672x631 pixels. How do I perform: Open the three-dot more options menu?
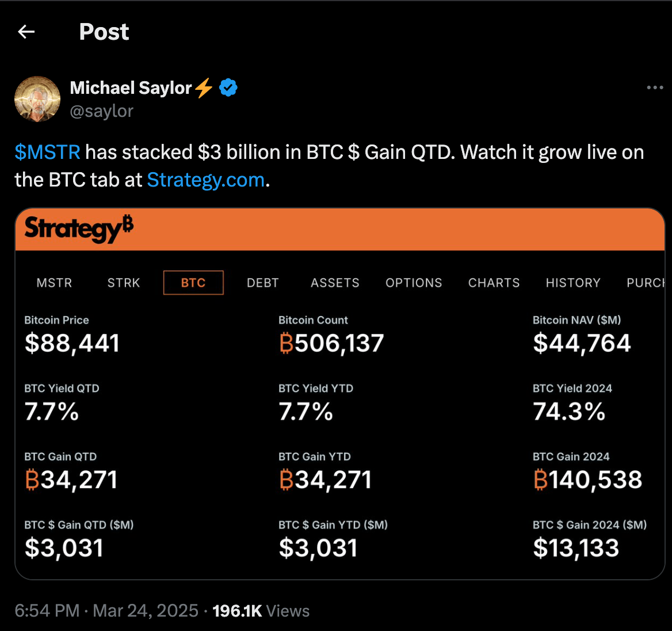tap(655, 88)
